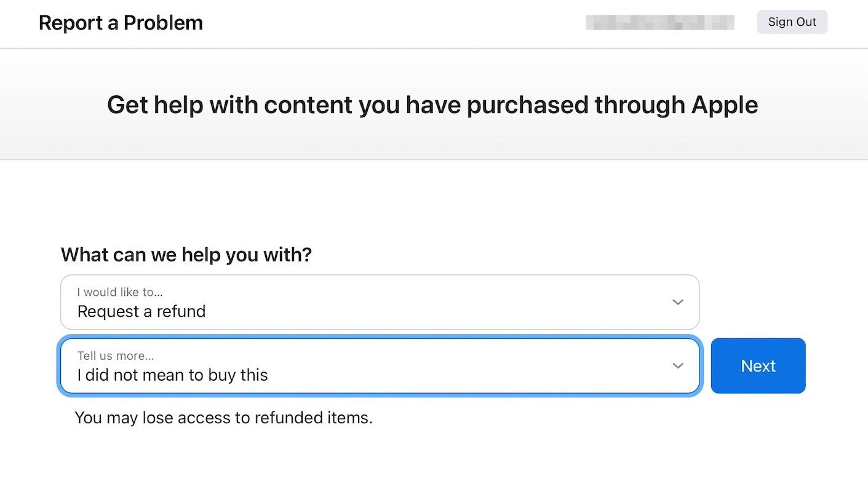Screen dimensions: 868x492
Task: Click the word "purchased" in the headline
Action: pos(527,105)
